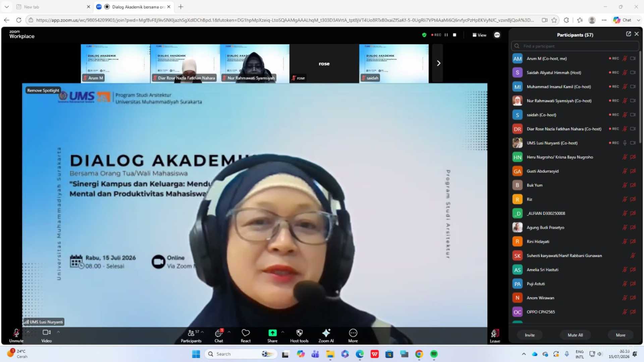The image size is (644, 362).
Task: Show hidden system tray icons
Action: [524, 354]
